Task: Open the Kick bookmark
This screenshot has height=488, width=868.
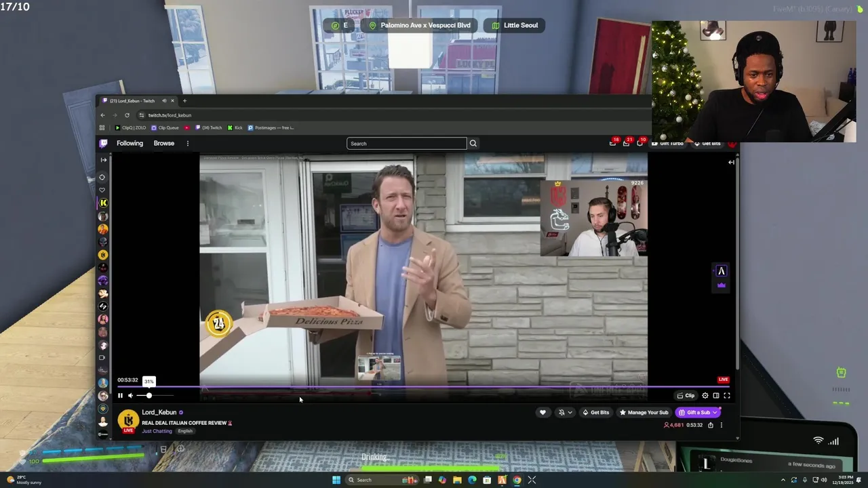Action: 235,127
